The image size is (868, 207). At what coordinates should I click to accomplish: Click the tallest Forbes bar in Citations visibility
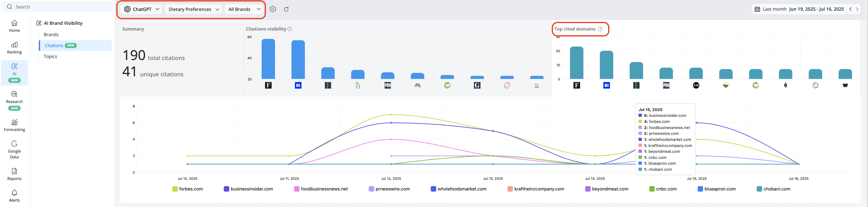coord(268,59)
